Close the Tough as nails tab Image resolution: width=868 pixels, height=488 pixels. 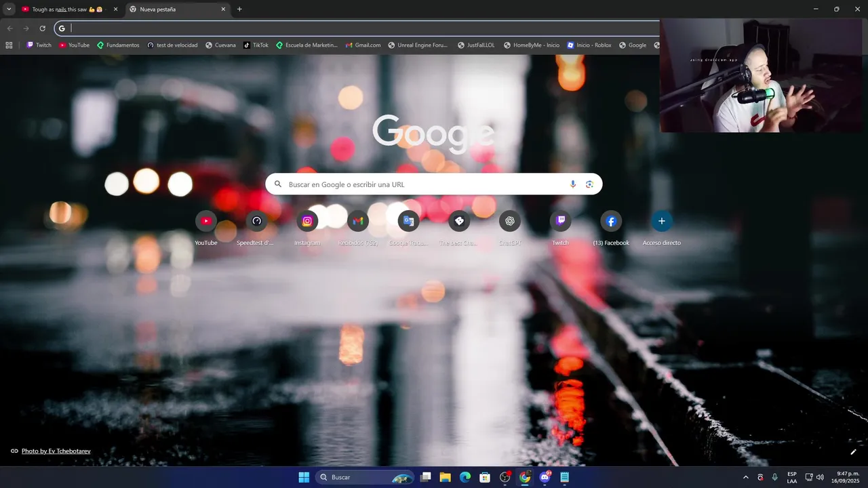[x=115, y=9]
